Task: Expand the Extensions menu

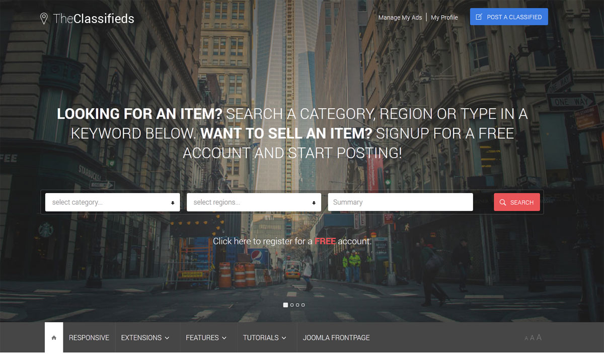Action: click(x=145, y=338)
